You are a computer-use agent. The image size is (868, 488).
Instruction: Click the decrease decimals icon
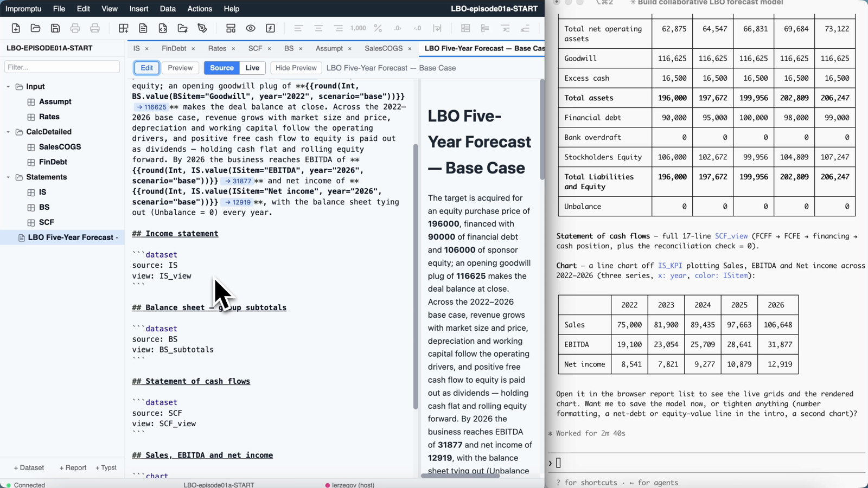tap(417, 28)
